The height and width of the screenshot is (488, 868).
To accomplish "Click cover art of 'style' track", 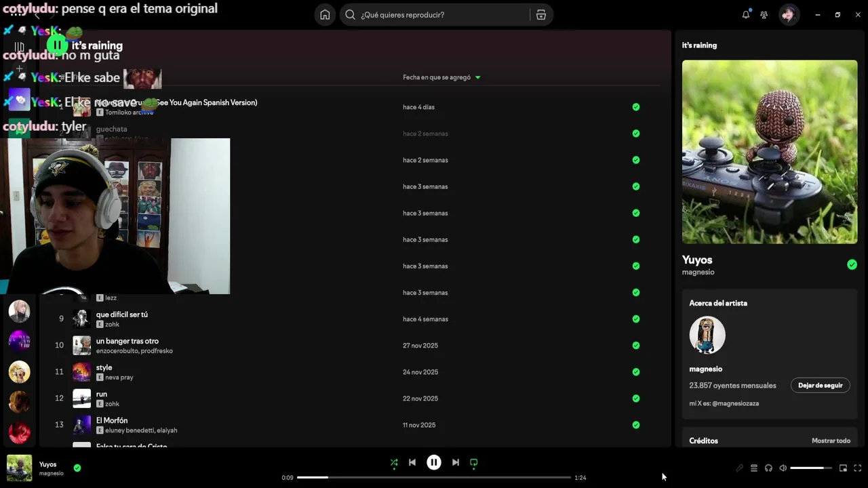I will tap(82, 372).
